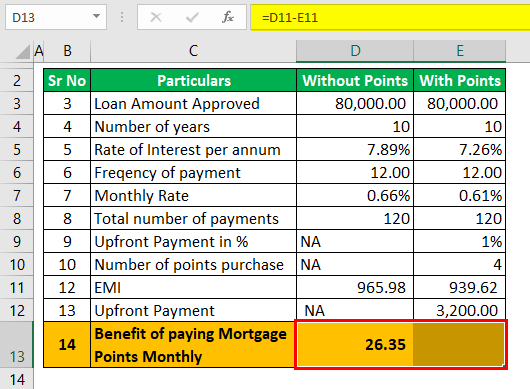Viewport: 530px width, 389px height.
Task: Click the NA cell in Upfront Payment row
Action: (355, 310)
